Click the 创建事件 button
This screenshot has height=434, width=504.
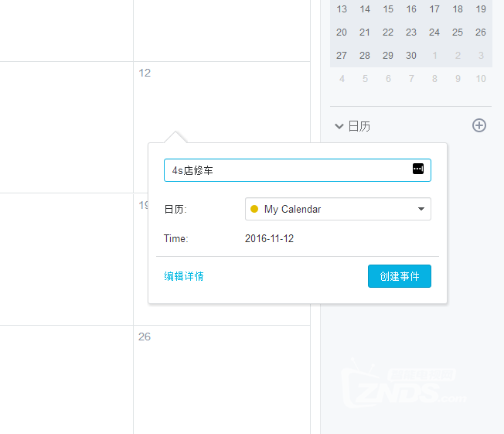pyautogui.click(x=399, y=276)
